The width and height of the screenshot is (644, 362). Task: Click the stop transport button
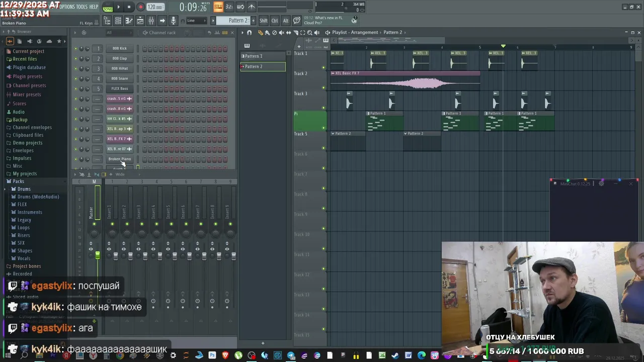click(x=129, y=7)
